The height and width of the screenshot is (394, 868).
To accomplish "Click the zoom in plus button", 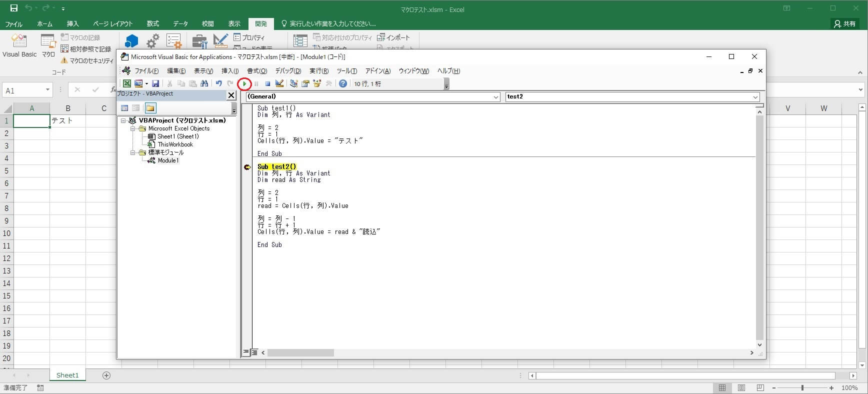I will [x=831, y=387].
